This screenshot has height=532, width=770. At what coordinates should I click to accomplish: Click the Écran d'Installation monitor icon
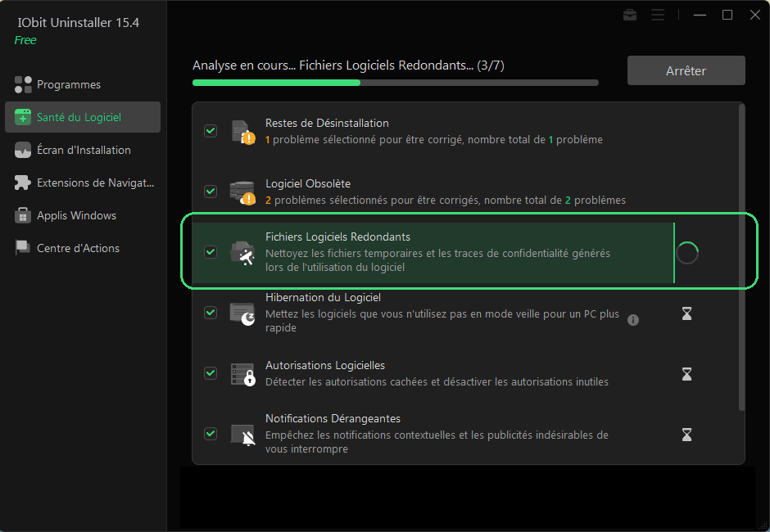click(23, 150)
